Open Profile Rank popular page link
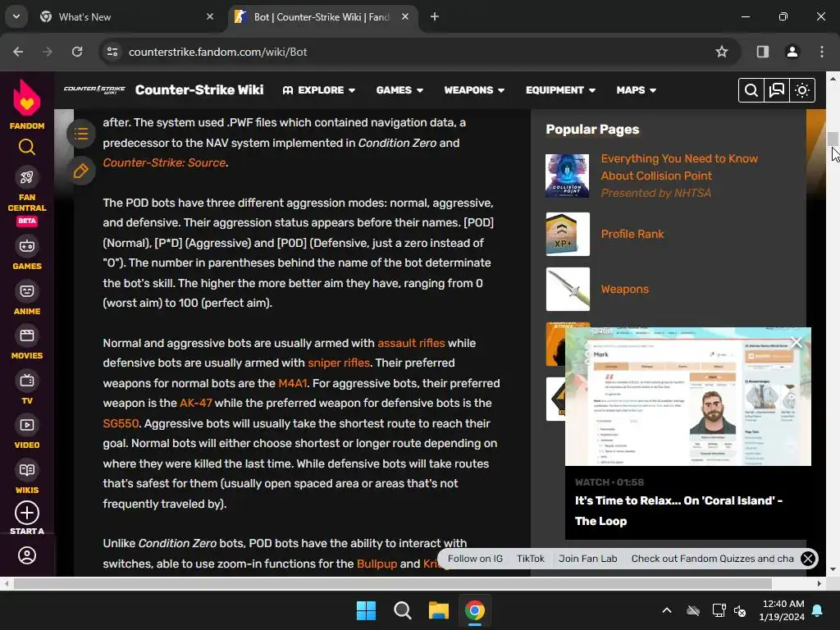 (632, 234)
